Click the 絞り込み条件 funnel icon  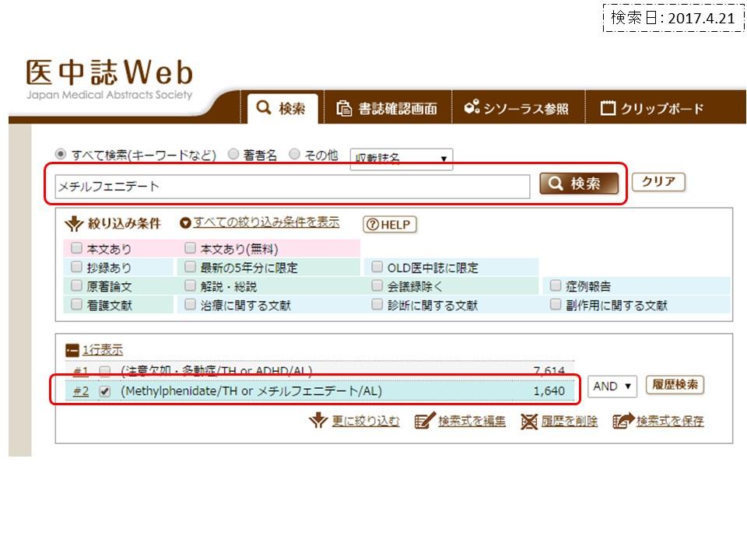74,223
